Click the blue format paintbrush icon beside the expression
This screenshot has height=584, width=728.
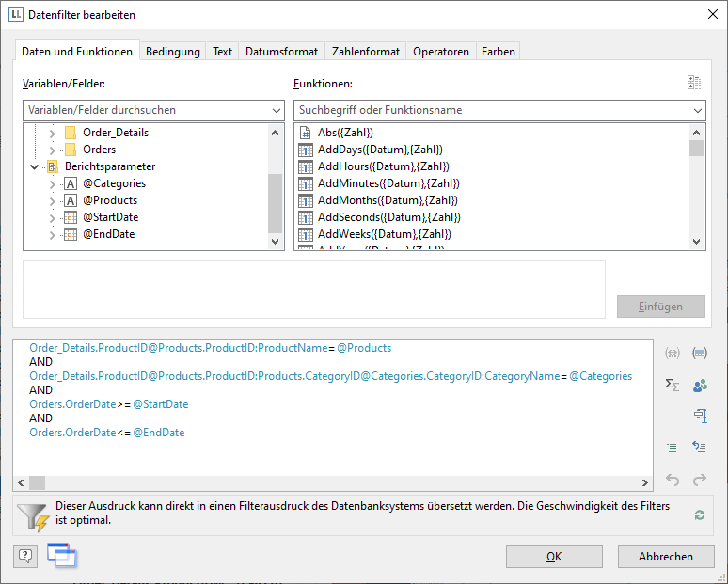pos(699,416)
